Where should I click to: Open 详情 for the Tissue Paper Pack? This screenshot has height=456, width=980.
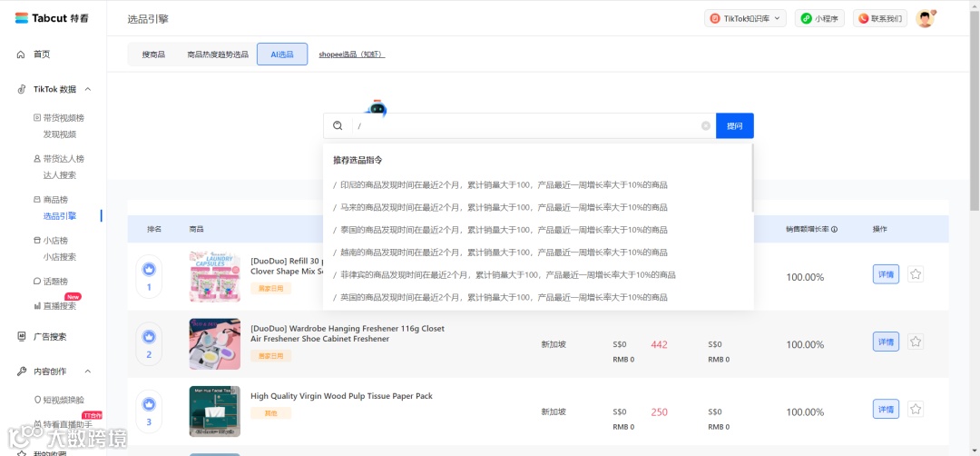pos(886,409)
